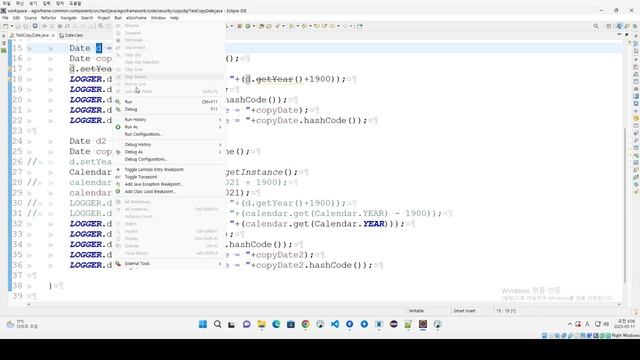
Task: Click the Open Perspective icon
Action: (609, 26)
